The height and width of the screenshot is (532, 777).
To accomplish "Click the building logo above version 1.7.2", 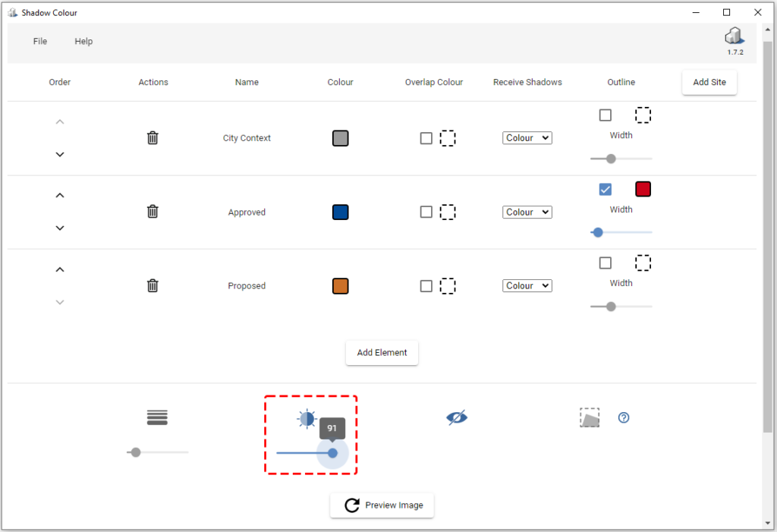I will [x=734, y=35].
